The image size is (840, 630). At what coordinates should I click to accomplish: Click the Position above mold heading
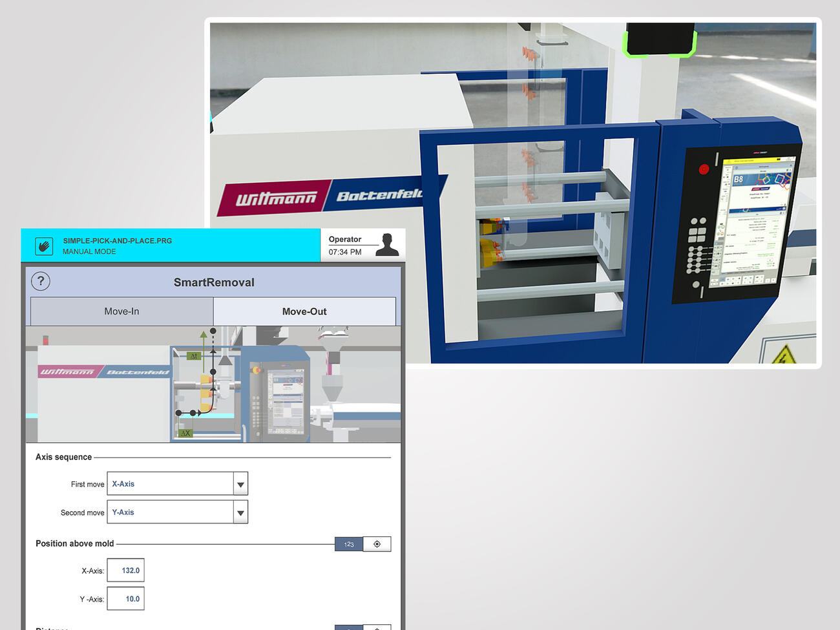pyautogui.click(x=74, y=543)
